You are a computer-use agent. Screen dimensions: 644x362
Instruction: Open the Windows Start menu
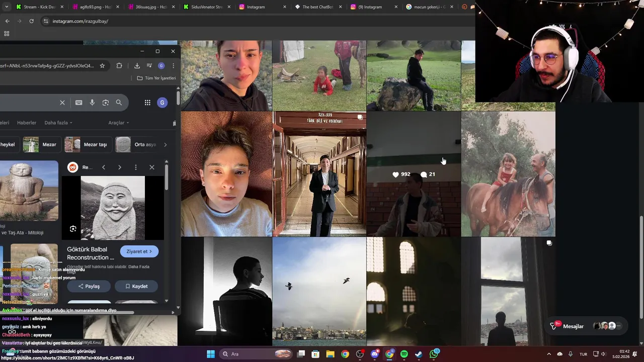[211, 354]
